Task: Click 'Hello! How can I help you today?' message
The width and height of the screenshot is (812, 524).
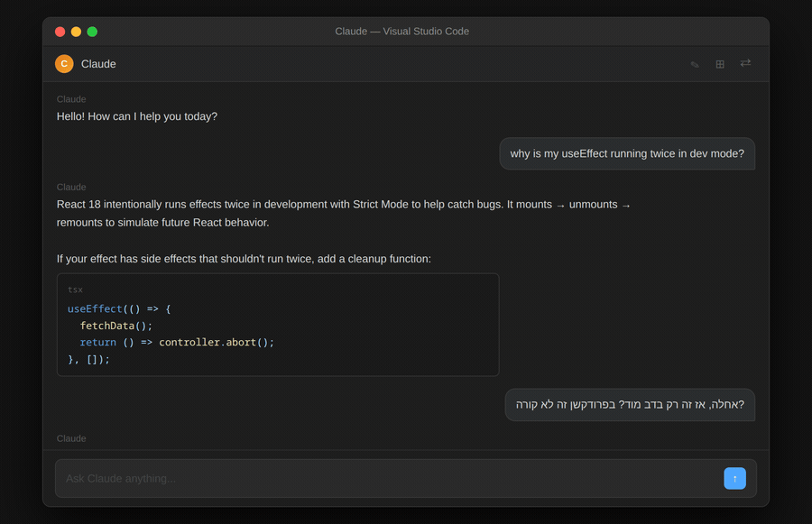Action: coord(137,116)
